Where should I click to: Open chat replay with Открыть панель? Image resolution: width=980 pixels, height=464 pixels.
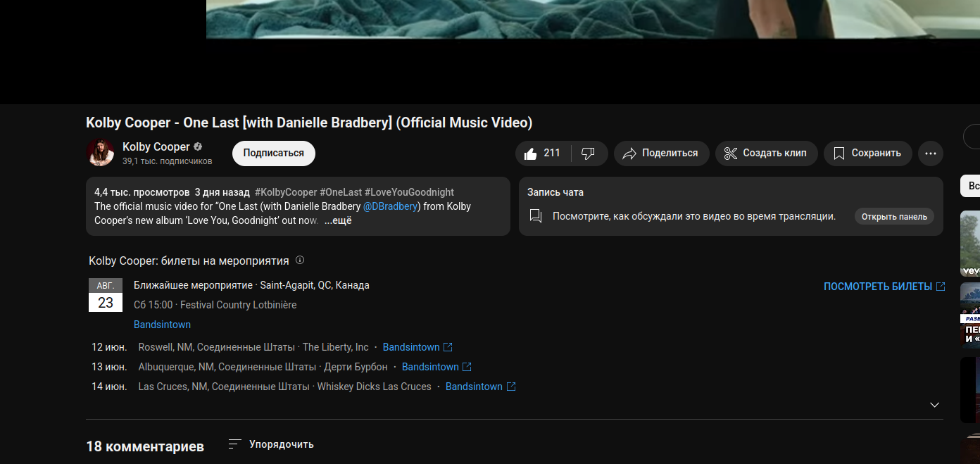click(x=894, y=217)
